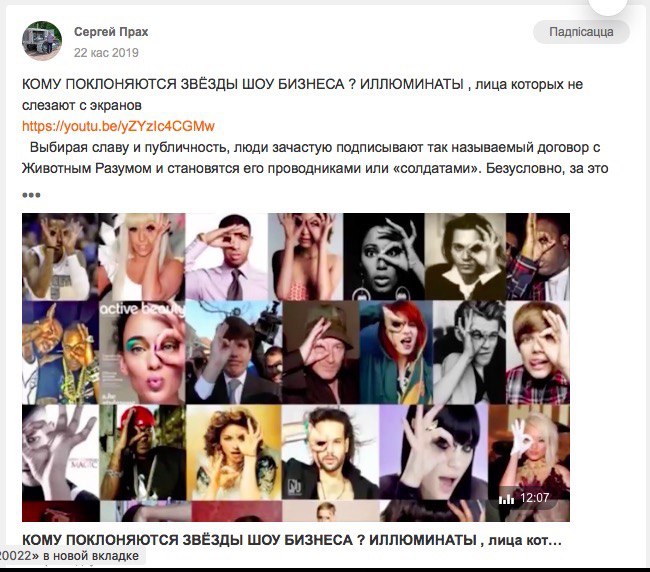Click the 'active beauty' magazine cover image
Image resolution: width=650 pixels, height=572 pixels.
(x=142, y=352)
